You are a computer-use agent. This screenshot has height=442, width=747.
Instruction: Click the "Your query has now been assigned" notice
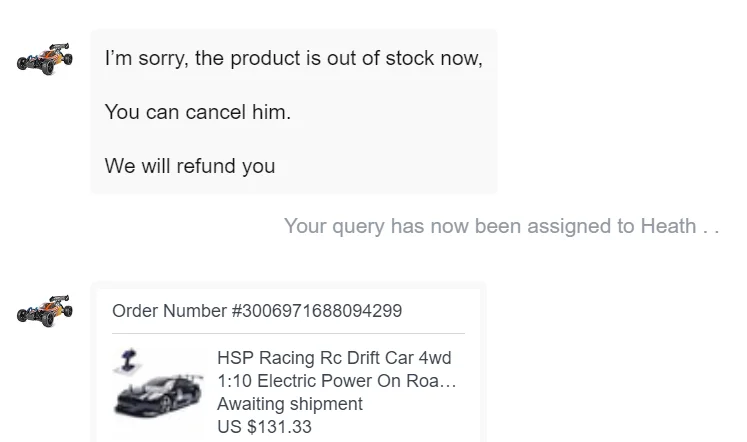pyautogui.click(x=460, y=226)
